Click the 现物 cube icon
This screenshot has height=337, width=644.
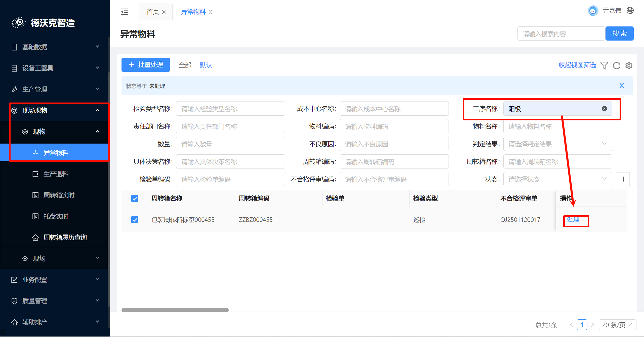pyautogui.click(x=25, y=131)
